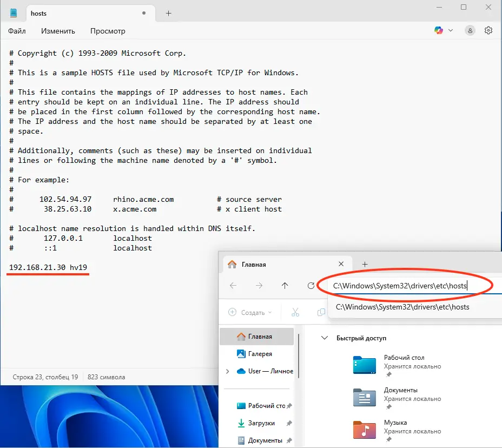Screen dimensions: 502x448
Task: Open pinned Документы in sidebar
Action: click(x=260, y=440)
